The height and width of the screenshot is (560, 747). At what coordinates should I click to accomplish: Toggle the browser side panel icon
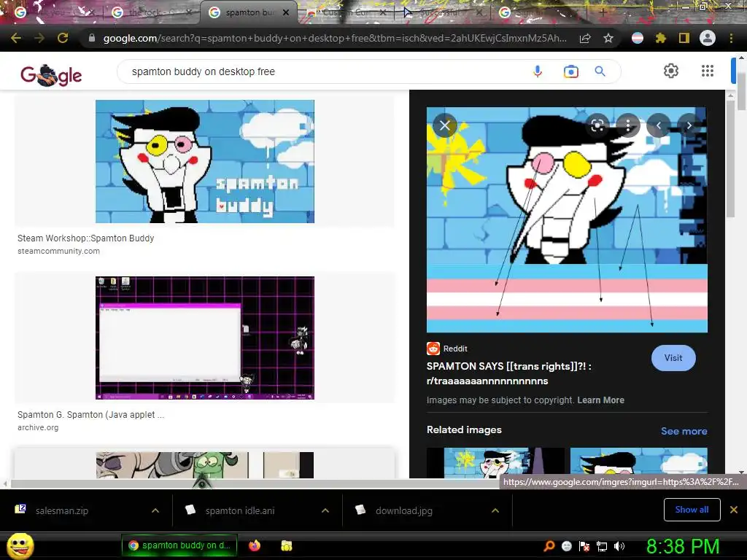coord(684,38)
